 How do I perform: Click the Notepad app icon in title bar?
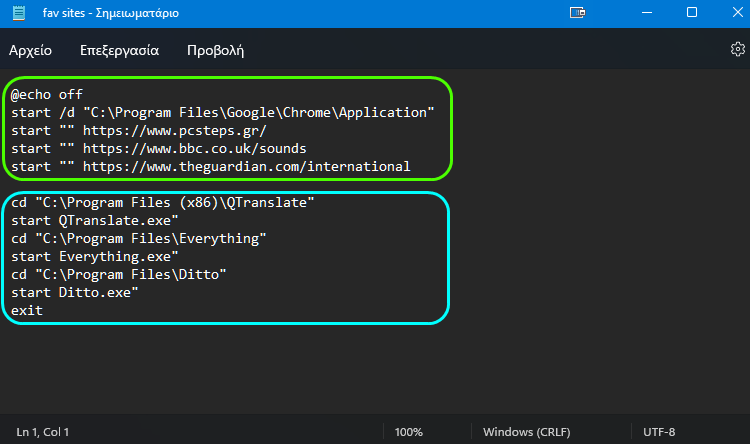[19, 13]
